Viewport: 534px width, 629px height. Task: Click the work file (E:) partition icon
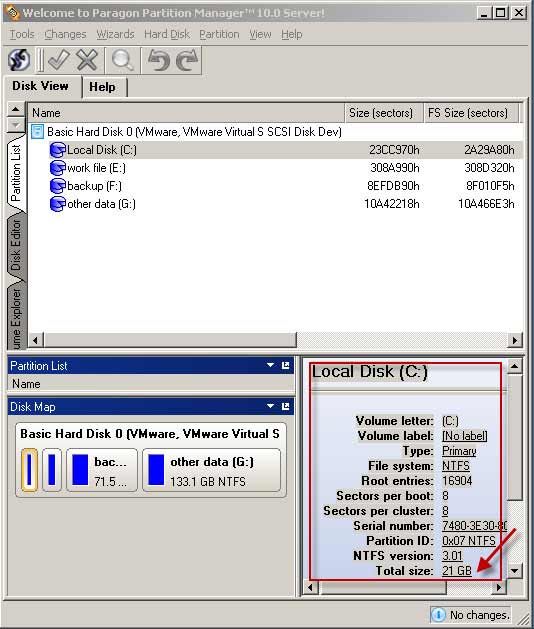pos(57,168)
